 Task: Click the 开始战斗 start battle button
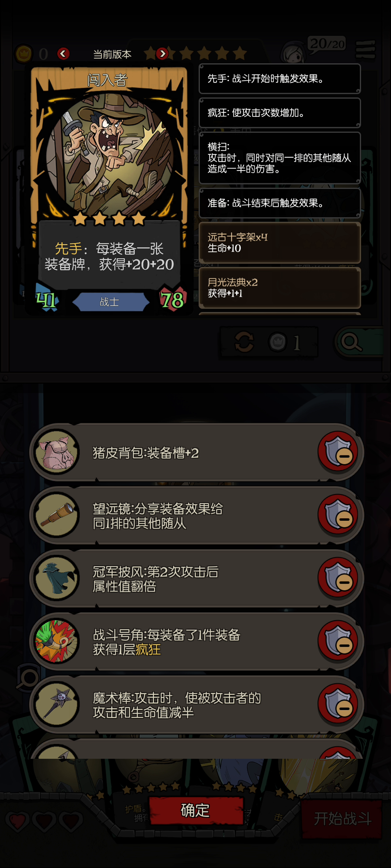coord(342,819)
